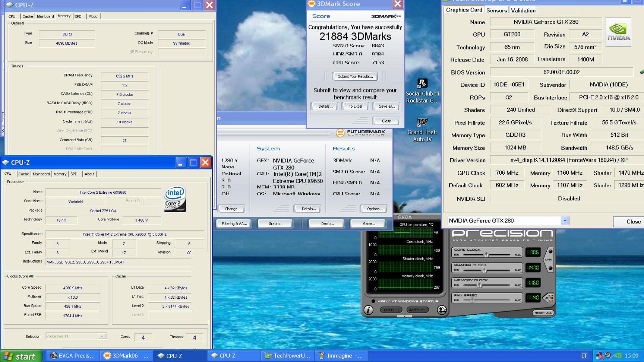Open SPD tab in front CPU-Z window
The image size is (644, 362).
pos(74,174)
